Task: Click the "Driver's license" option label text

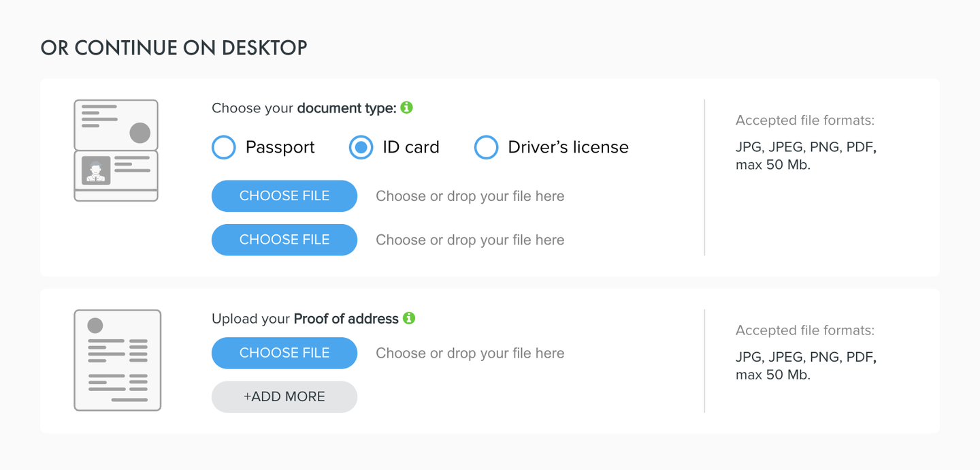Action: click(x=568, y=147)
